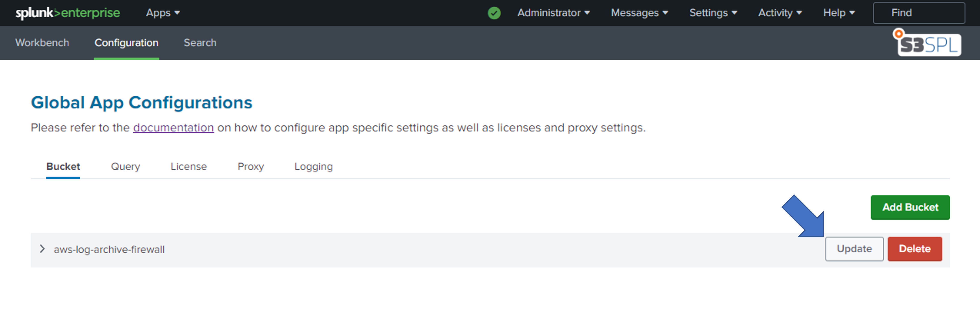Select the Configuration navigation tab
This screenshot has width=980, height=319.
pyautogui.click(x=126, y=43)
